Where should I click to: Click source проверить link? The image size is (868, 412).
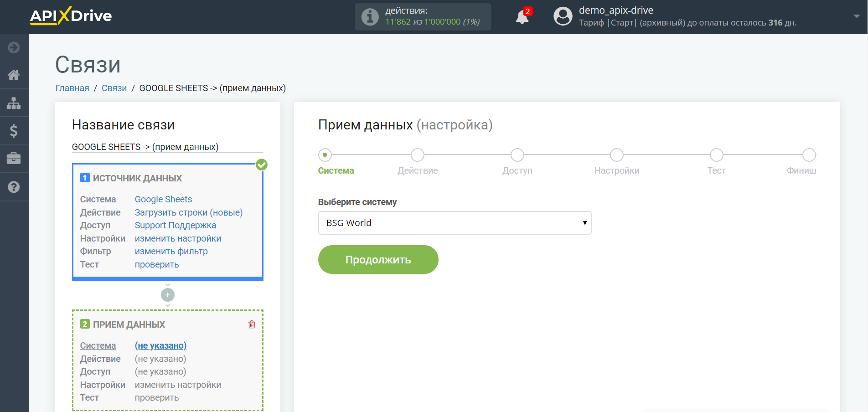pyautogui.click(x=157, y=264)
